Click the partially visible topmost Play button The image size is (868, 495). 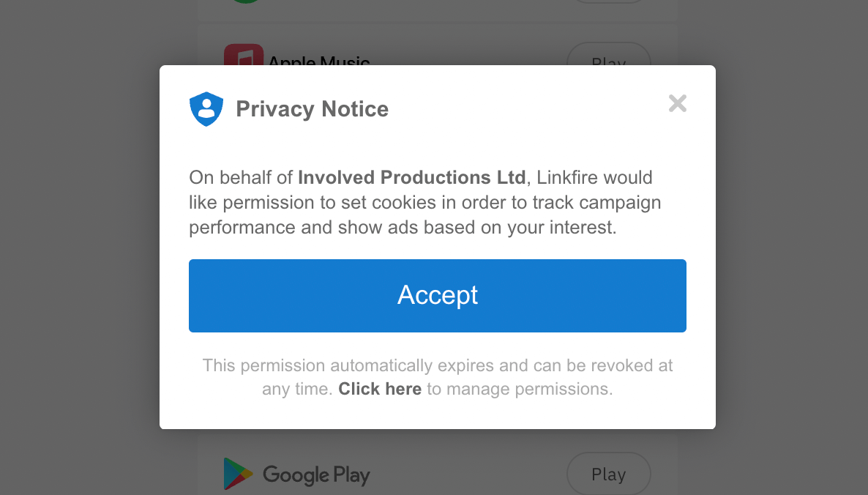coord(608,1)
